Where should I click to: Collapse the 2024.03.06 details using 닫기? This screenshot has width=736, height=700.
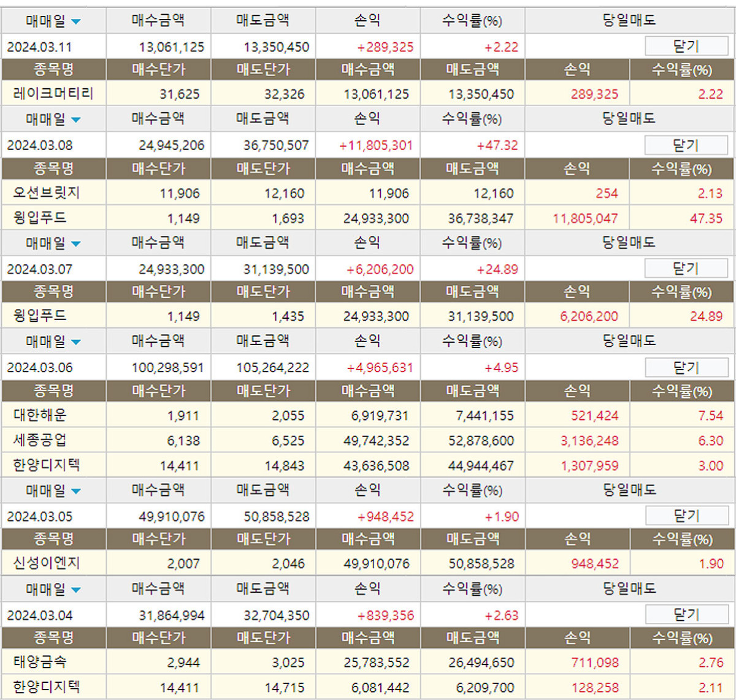pos(686,368)
